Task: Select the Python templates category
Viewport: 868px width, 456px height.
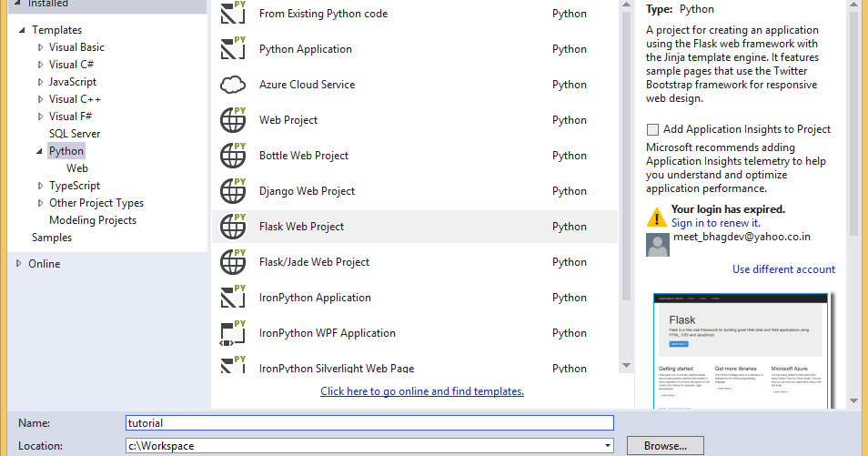Action: pyautogui.click(x=66, y=151)
